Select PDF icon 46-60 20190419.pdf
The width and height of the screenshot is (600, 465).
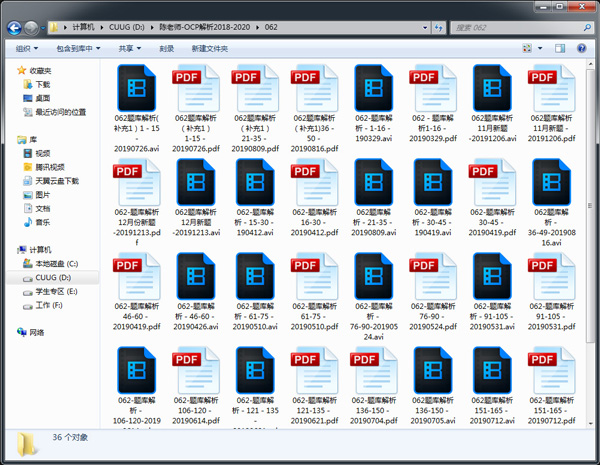click(x=137, y=276)
